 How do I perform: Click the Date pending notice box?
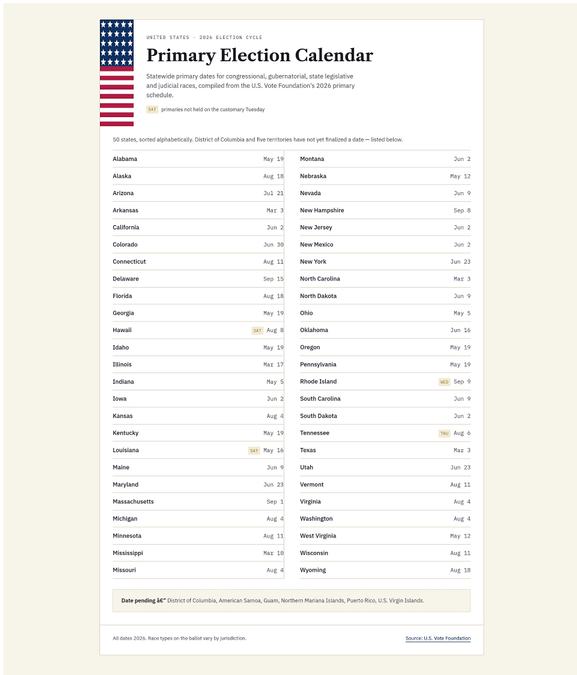tap(292, 601)
